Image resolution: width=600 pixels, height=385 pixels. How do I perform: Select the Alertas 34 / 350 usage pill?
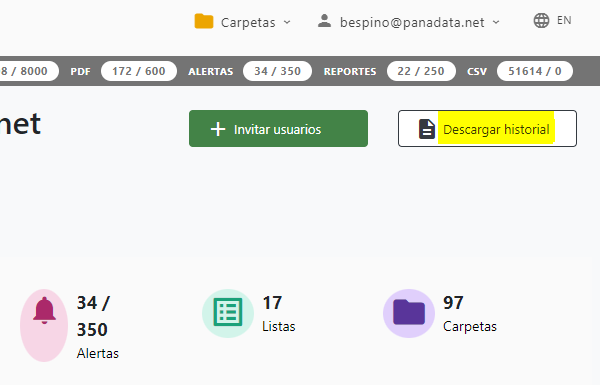tap(277, 71)
